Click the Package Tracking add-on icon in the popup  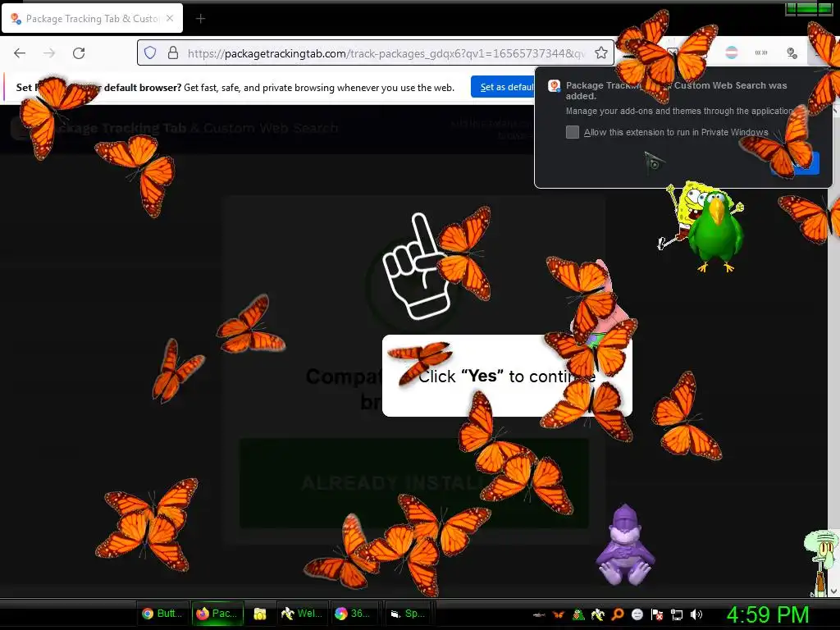coord(554,85)
